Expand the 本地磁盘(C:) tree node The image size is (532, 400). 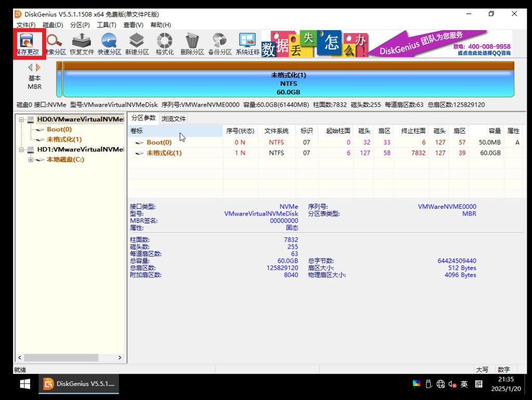coord(31,159)
